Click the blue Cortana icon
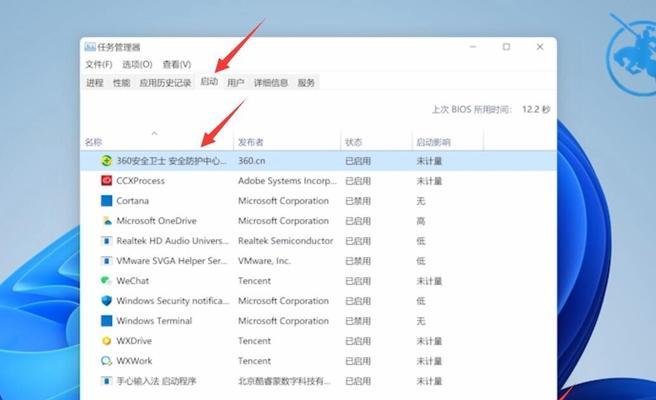 click(x=107, y=201)
